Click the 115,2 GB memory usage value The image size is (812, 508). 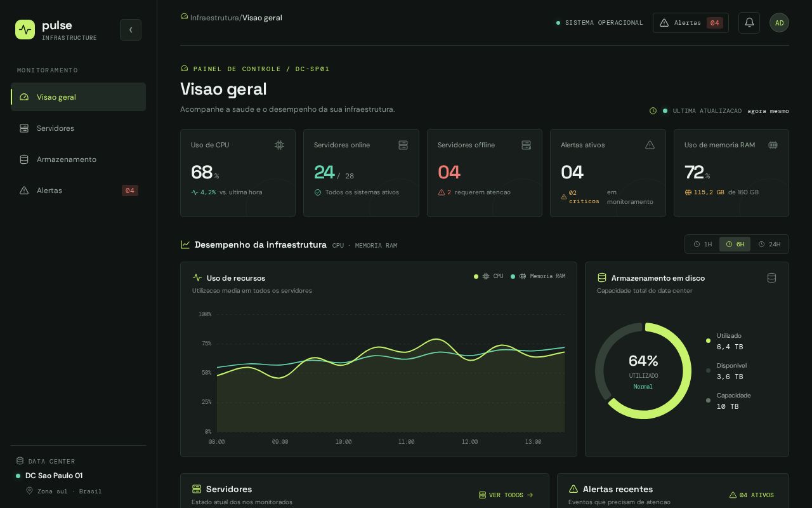click(709, 192)
